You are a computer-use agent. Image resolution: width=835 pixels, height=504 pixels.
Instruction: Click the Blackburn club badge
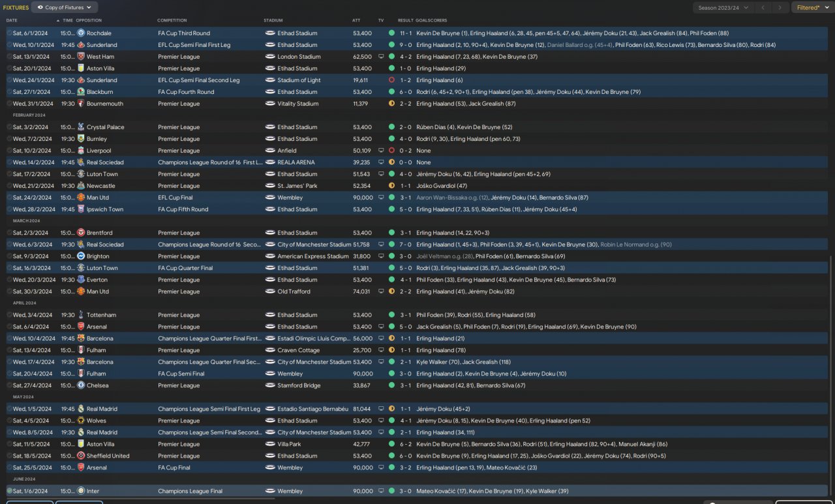tap(81, 92)
